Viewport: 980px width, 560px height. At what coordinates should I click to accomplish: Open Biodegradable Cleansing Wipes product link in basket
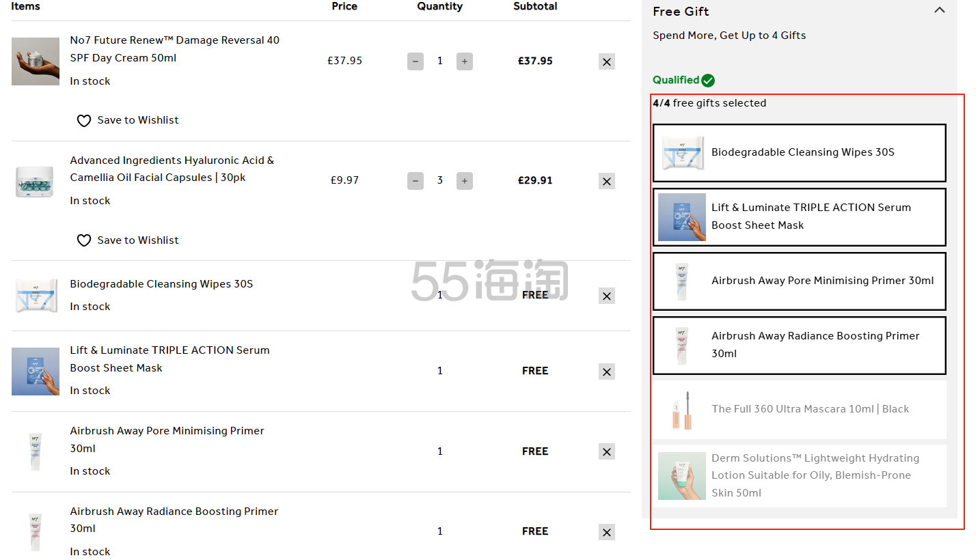[x=161, y=284]
